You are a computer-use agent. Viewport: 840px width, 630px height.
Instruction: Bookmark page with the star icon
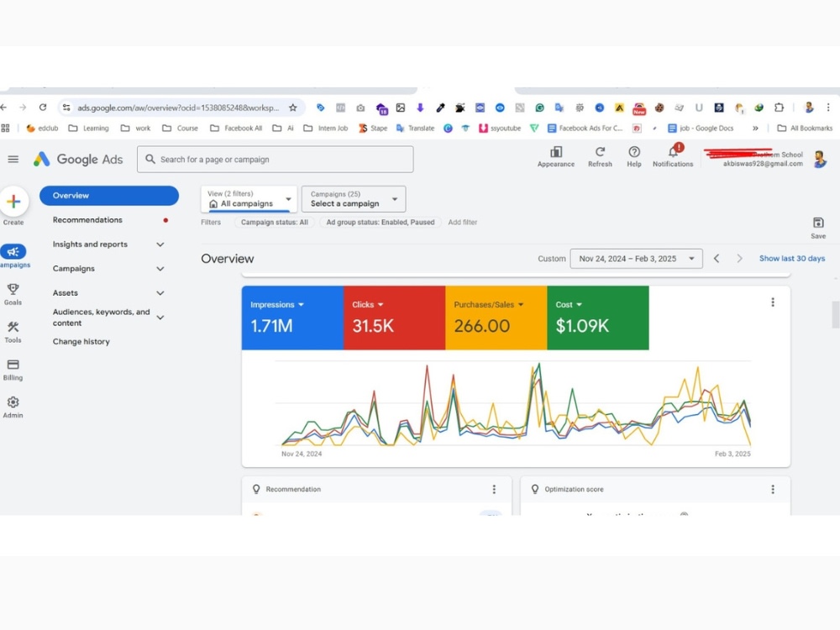tap(292, 108)
